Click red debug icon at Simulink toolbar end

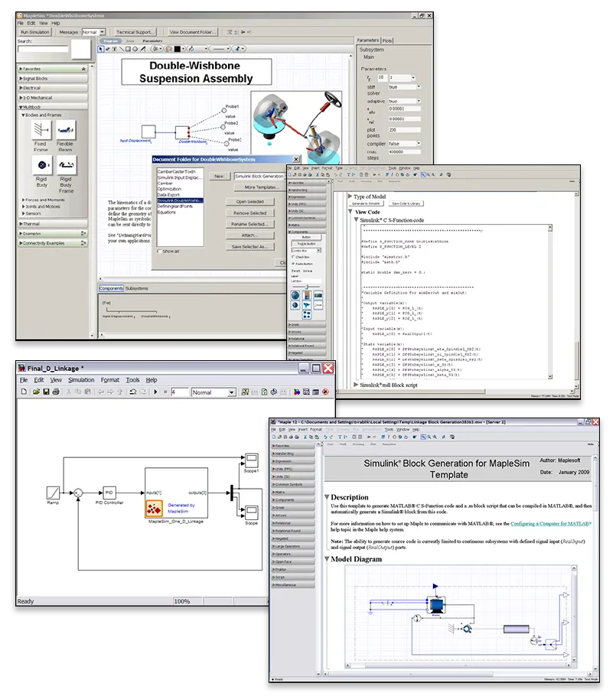326,392
